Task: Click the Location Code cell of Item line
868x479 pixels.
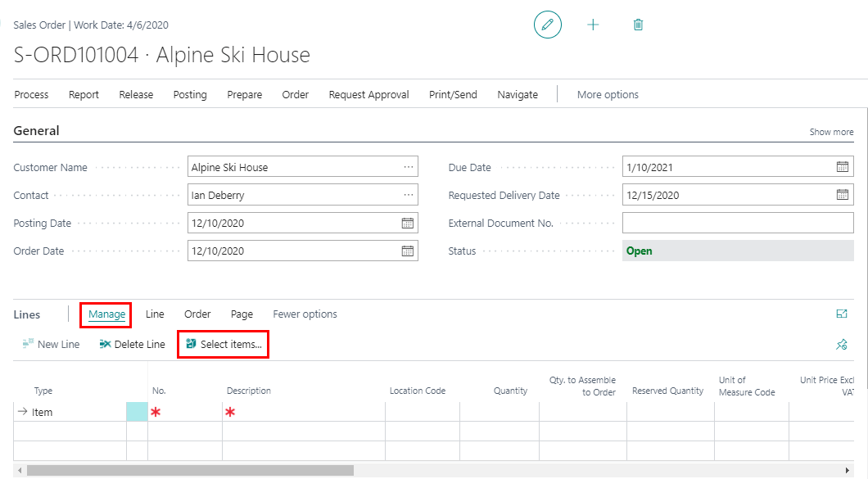Action: 423,412
